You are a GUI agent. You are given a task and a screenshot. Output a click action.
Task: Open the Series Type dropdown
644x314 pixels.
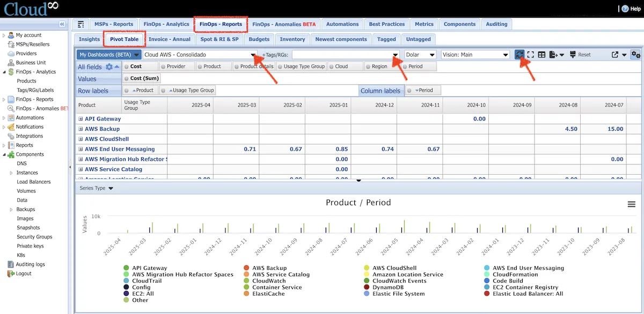[x=96, y=188]
